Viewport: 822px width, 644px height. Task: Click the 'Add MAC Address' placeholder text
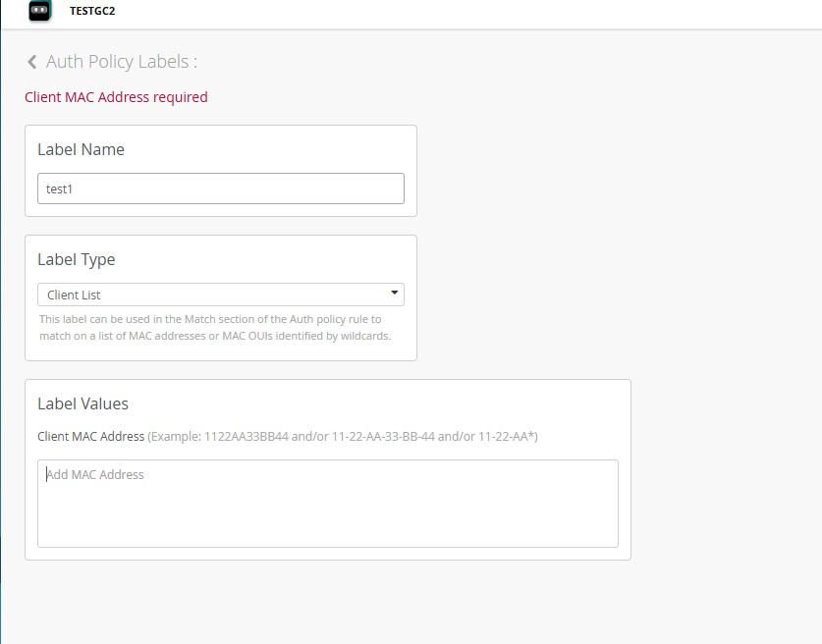coord(95,475)
